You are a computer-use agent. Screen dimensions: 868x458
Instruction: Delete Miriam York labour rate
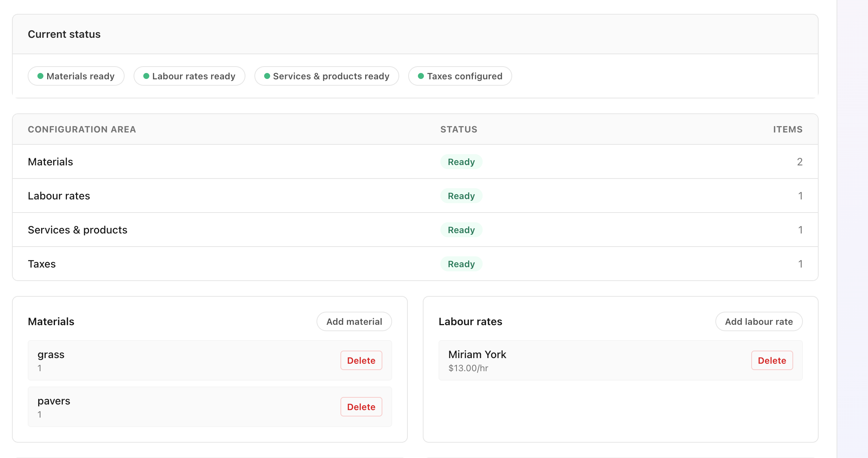coord(772,360)
